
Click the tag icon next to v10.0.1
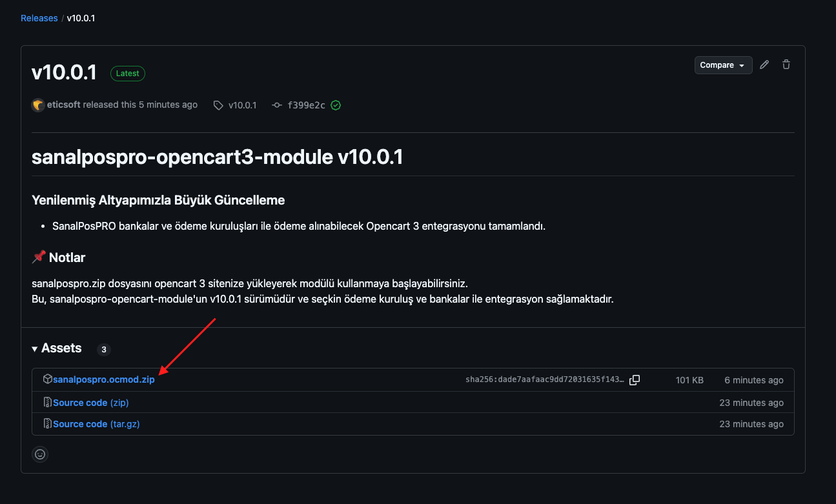pos(218,105)
